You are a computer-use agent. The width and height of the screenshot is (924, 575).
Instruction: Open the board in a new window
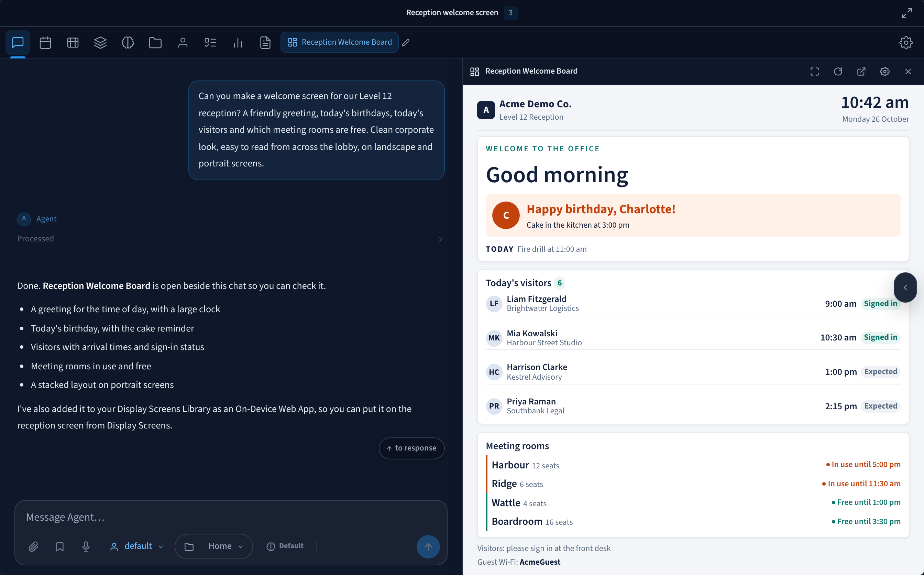(861, 72)
